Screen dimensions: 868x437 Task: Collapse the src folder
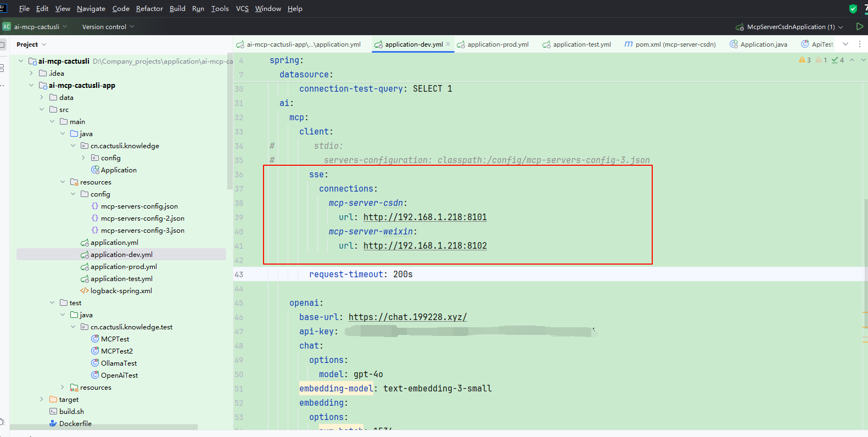click(x=42, y=109)
